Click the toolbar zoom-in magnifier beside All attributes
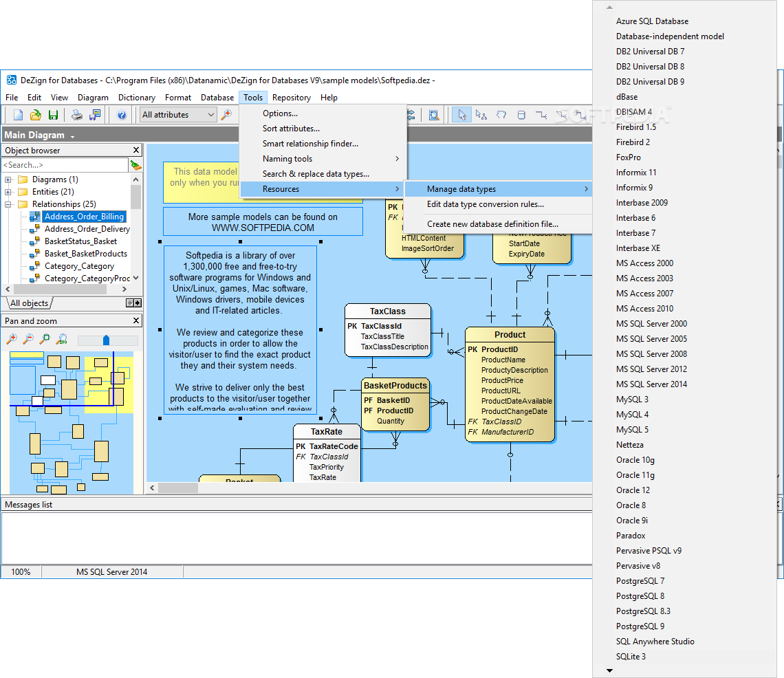This screenshot has height=678, width=784. (226, 115)
